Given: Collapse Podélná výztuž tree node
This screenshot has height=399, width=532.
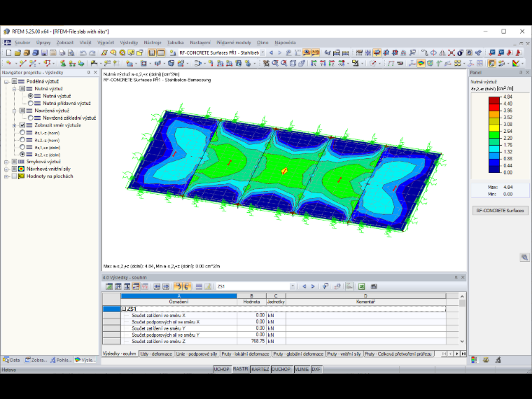Looking at the screenshot, I should coord(6,81).
